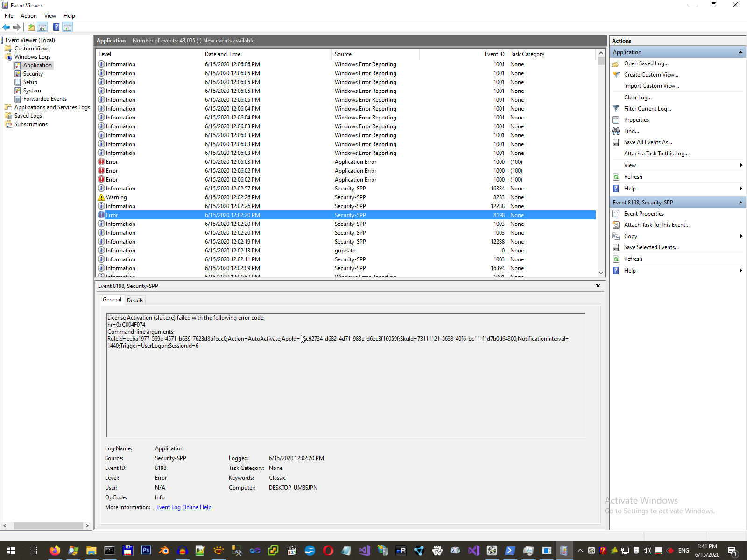Open Windows Start menu
Image resolution: width=747 pixels, height=560 pixels.
coord(11,551)
